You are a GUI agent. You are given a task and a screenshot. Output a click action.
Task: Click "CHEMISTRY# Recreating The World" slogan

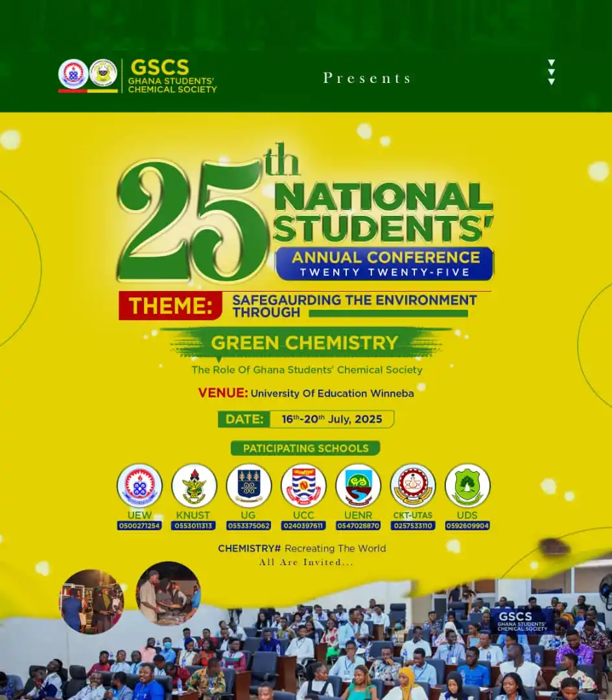tap(301, 548)
